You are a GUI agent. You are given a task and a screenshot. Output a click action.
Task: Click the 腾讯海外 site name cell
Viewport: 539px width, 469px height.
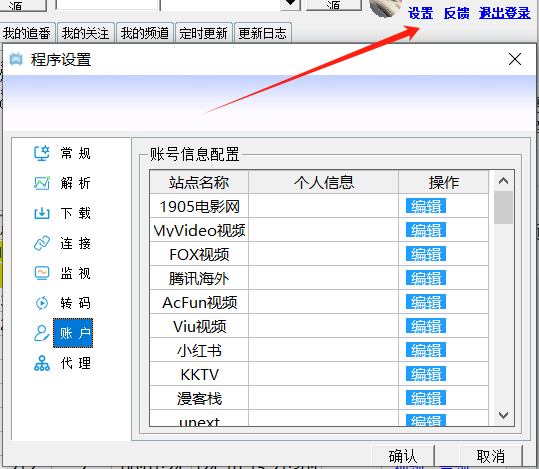[x=199, y=278]
